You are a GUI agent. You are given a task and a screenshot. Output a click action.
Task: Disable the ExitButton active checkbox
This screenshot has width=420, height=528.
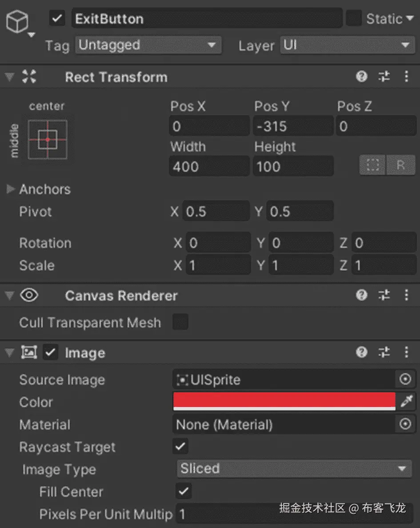(x=57, y=19)
